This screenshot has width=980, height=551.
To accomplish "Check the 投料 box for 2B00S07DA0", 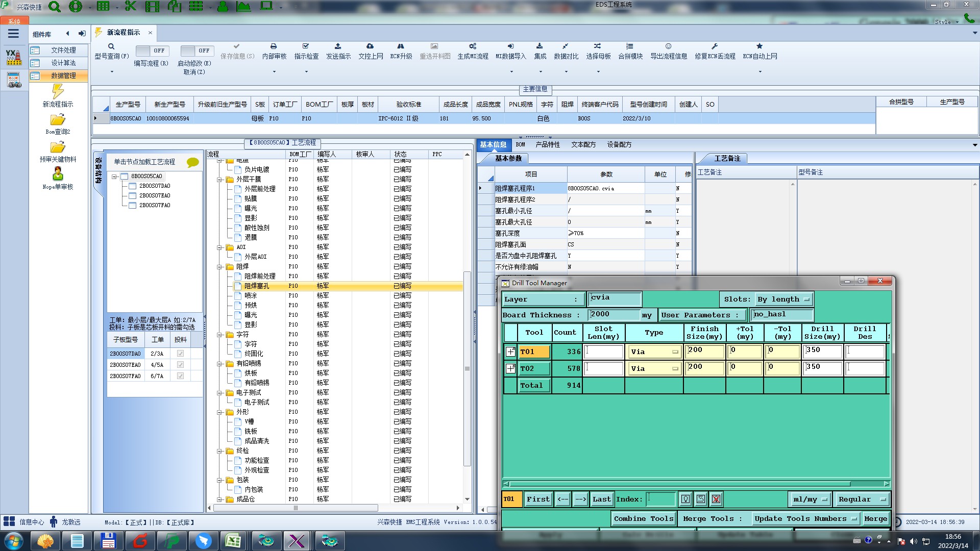I will (180, 354).
